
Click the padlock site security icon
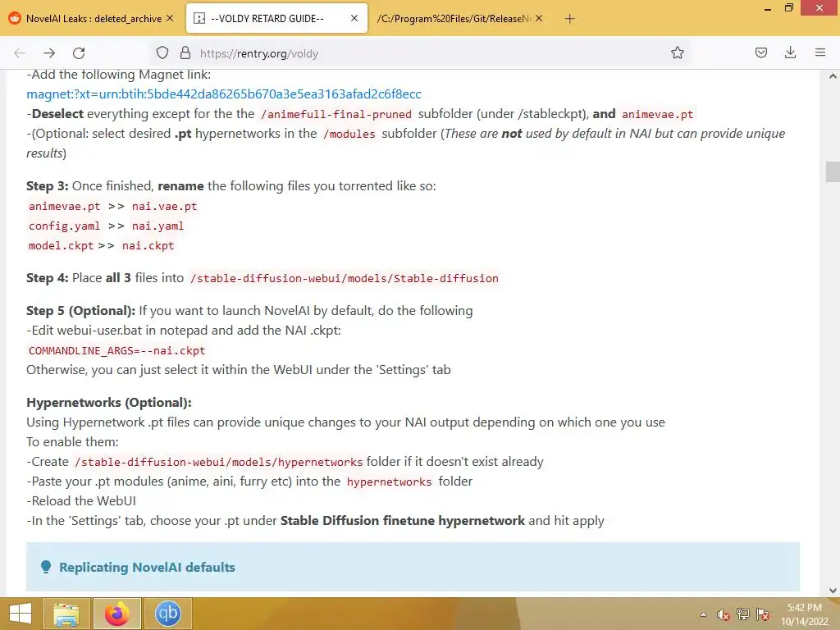coord(185,52)
